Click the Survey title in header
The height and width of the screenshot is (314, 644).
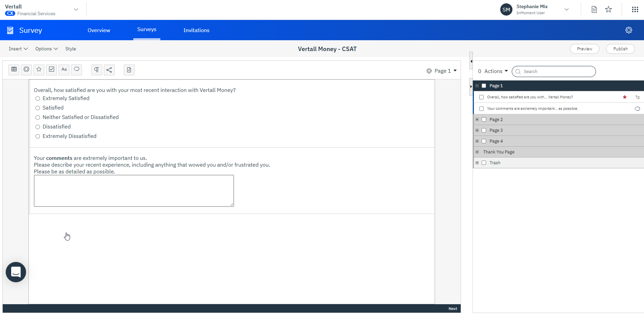pos(31,30)
